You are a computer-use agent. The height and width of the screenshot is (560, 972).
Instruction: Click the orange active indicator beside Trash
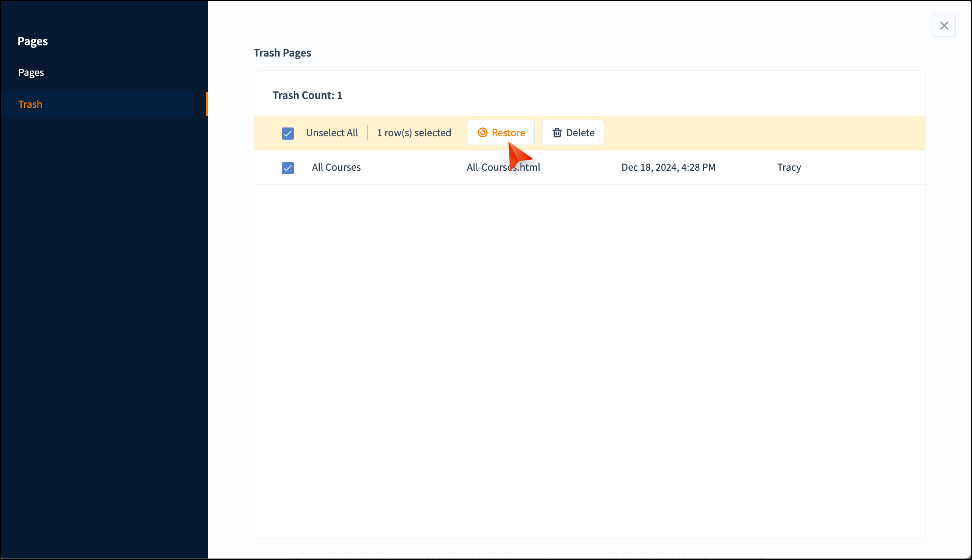click(x=207, y=104)
